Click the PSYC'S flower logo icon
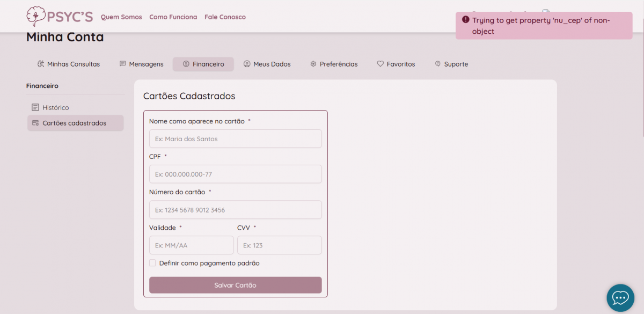Image resolution: width=644 pixels, height=314 pixels. point(36,17)
